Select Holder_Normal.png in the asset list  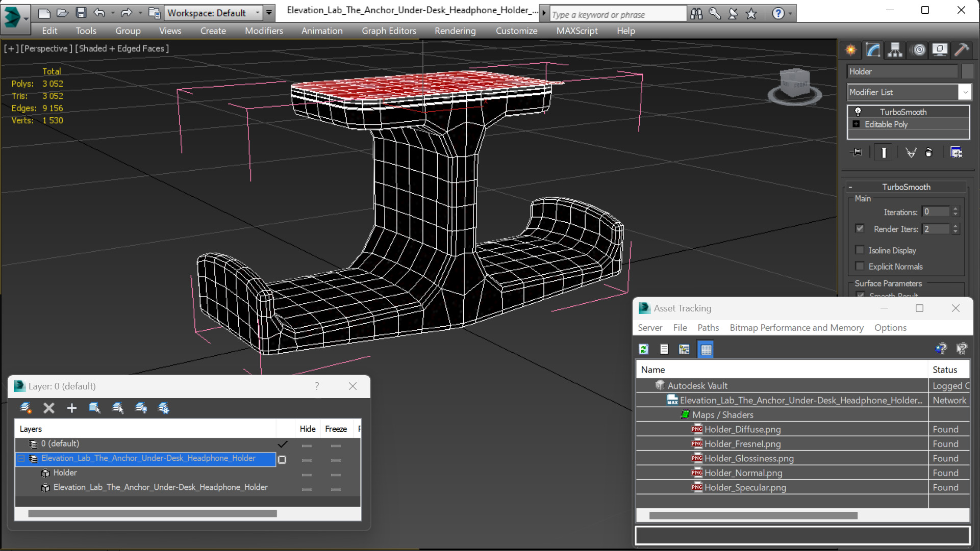[x=743, y=473]
